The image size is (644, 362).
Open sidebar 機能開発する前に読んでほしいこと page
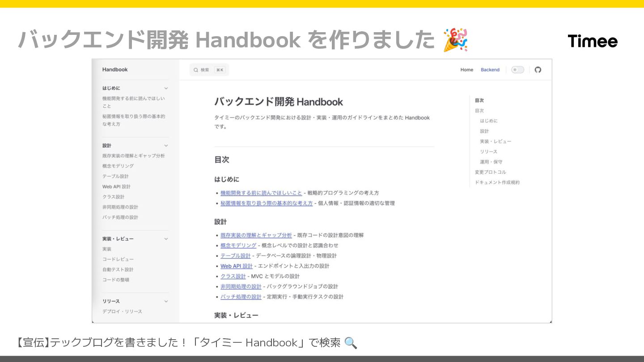coord(134,102)
